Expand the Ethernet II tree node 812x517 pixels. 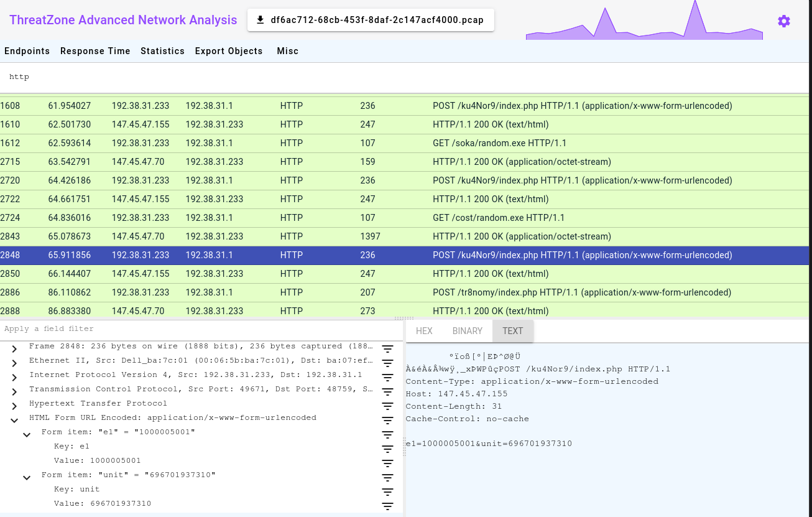(x=14, y=363)
